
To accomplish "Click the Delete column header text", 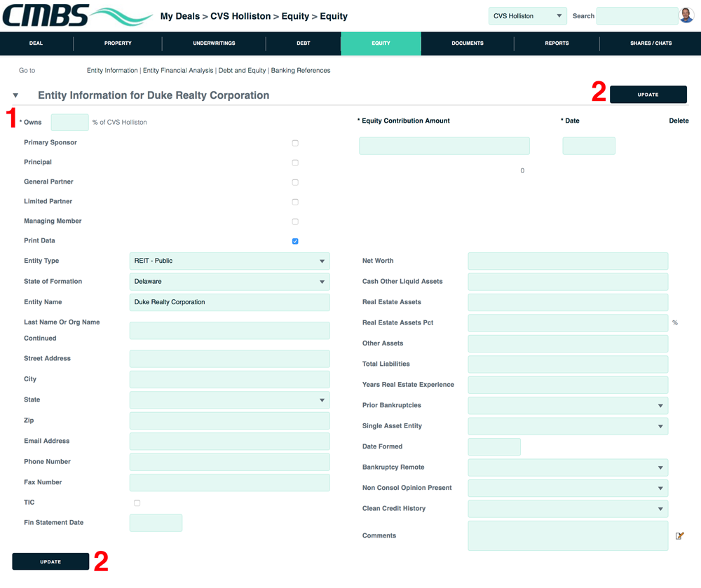I will (x=679, y=121).
